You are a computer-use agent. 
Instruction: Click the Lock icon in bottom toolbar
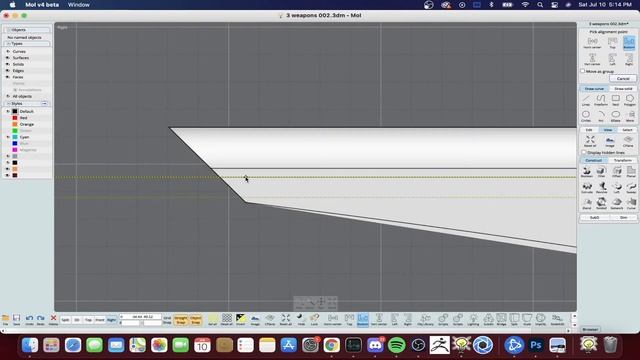(x=314, y=320)
